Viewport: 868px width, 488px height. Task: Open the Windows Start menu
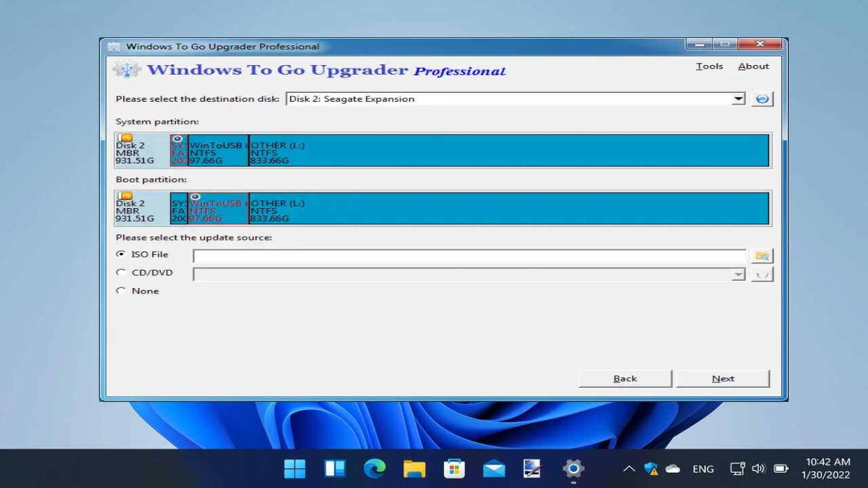tap(295, 468)
